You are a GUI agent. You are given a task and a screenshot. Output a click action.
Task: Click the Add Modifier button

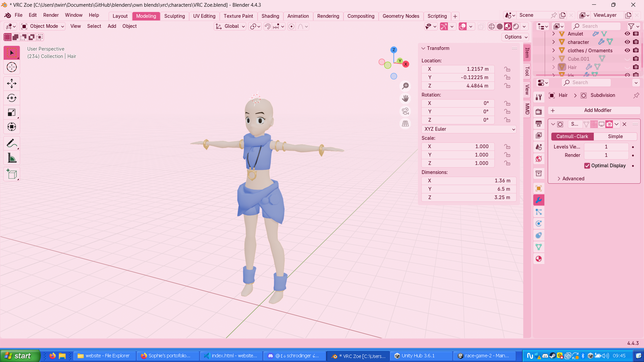click(x=594, y=110)
